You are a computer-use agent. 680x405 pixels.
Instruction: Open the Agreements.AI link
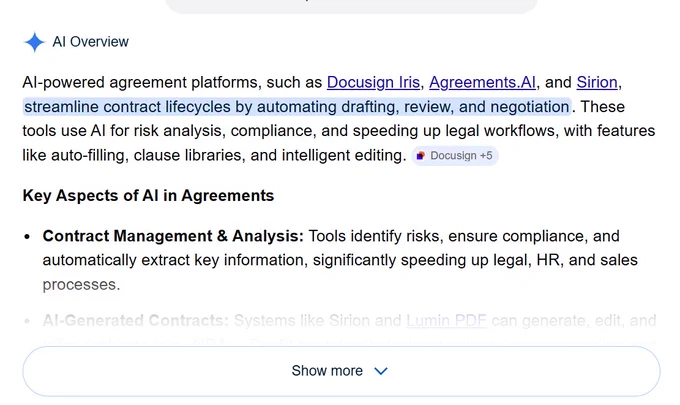point(482,82)
